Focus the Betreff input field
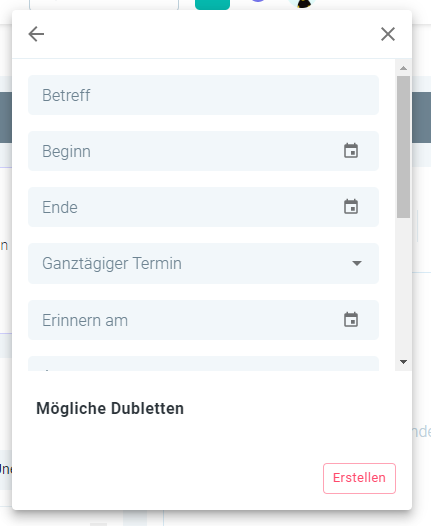The height and width of the screenshot is (526, 431). pos(203,95)
